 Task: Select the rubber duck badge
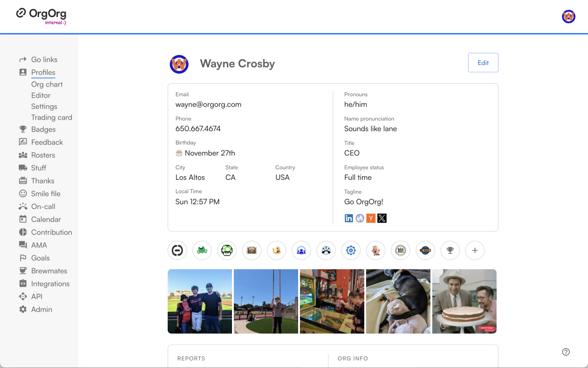click(x=277, y=250)
